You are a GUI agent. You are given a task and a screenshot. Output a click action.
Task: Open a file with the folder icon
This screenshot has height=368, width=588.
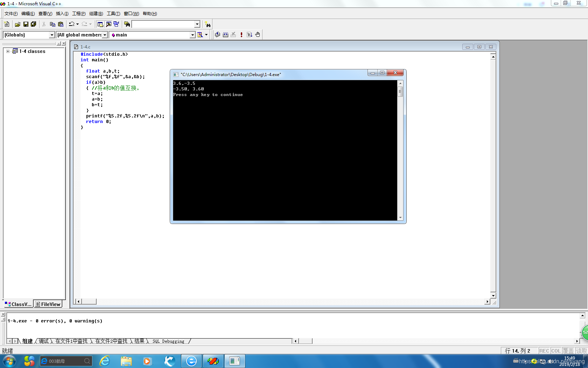[17, 24]
